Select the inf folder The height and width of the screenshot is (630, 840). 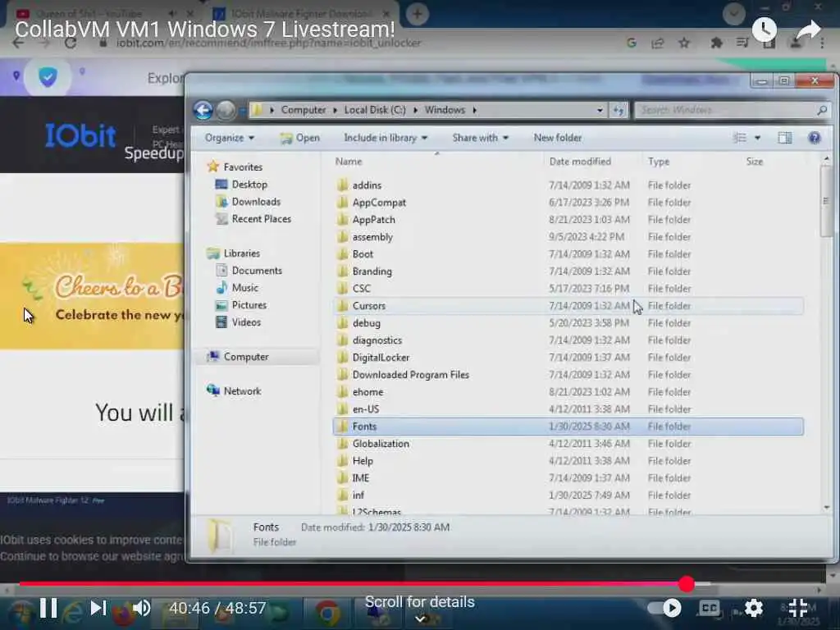[x=358, y=495]
